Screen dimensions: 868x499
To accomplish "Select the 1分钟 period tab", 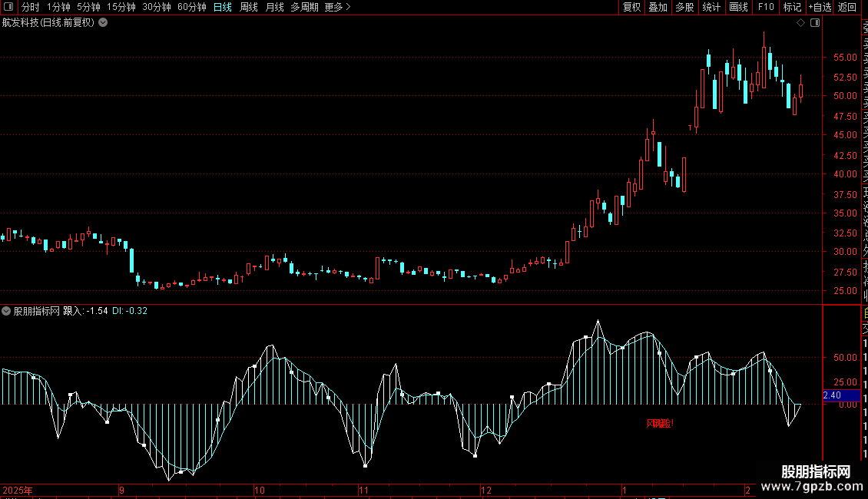I will [58, 7].
